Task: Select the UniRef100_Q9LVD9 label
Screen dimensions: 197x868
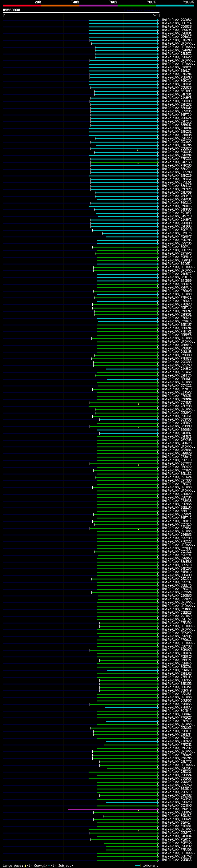Action: pyautogui.click(x=176, y=192)
